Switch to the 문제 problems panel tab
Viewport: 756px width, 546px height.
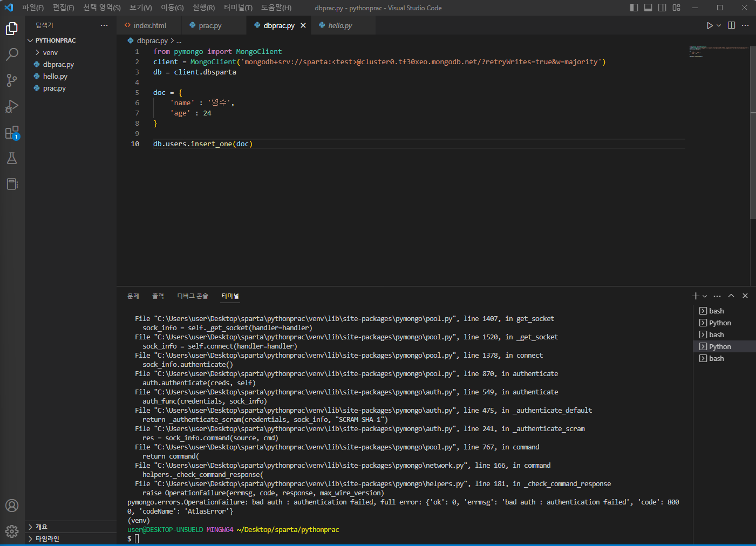pos(133,296)
